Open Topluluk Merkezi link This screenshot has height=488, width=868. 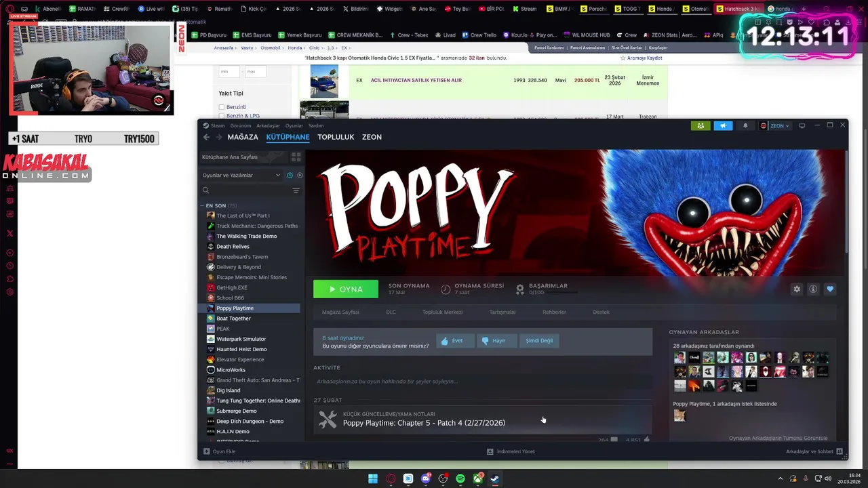pyautogui.click(x=442, y=312)
